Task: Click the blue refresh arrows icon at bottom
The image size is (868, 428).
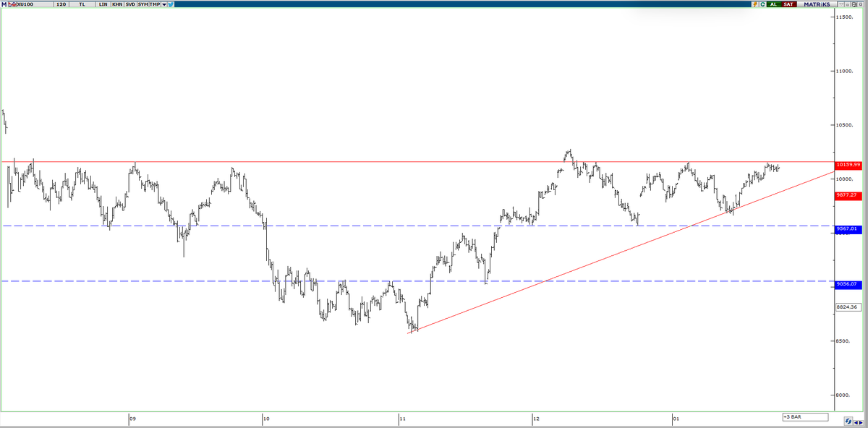Action: 848,421
